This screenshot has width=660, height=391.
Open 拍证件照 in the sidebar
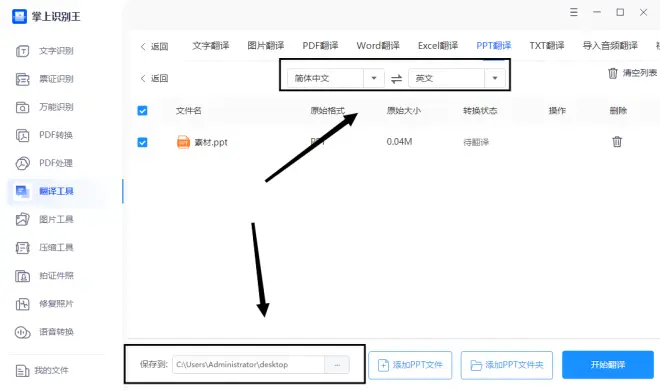pyautogui.click(x=45, y=276)
